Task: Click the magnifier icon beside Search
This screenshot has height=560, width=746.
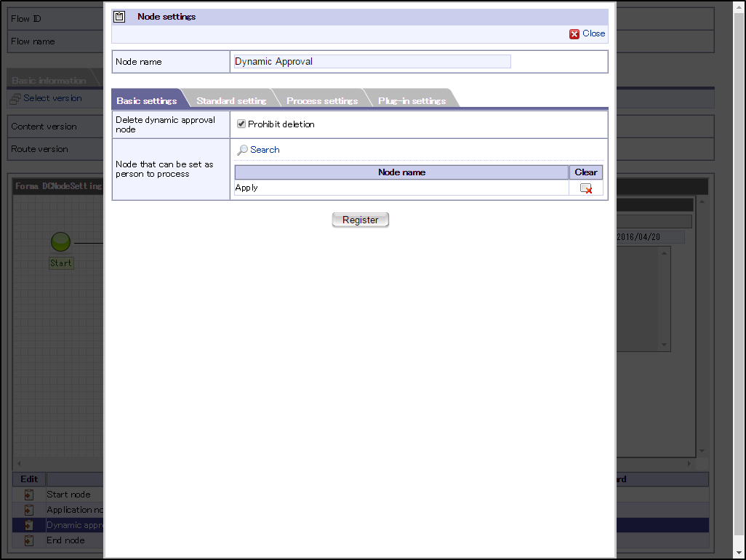Action: coord(242,150)
